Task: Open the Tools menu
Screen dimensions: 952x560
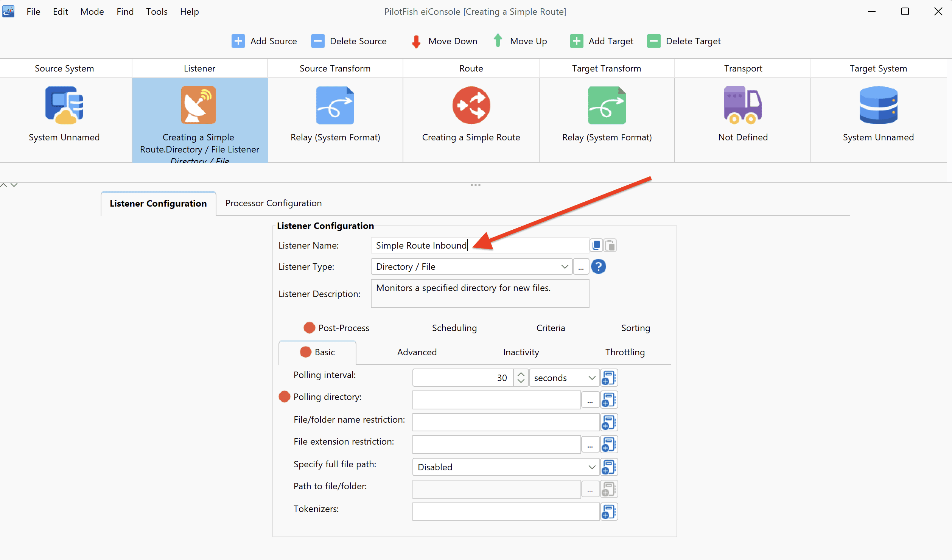Action: click(x=157, y=11)
